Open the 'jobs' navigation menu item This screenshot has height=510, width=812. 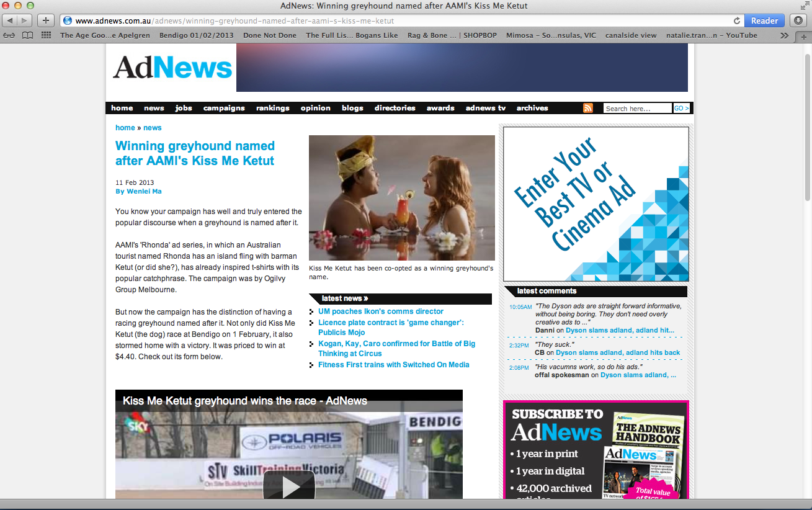pyautogui.click(x=184, y=108)
